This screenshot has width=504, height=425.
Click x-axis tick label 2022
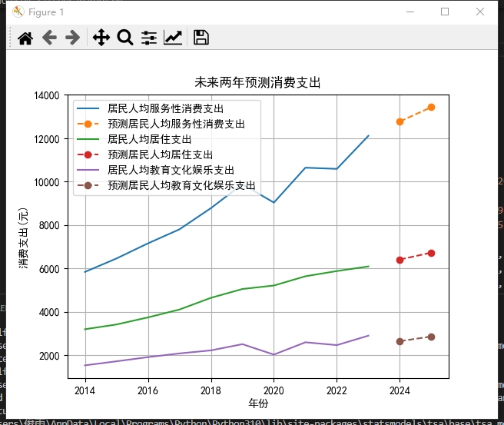(337, 390)
